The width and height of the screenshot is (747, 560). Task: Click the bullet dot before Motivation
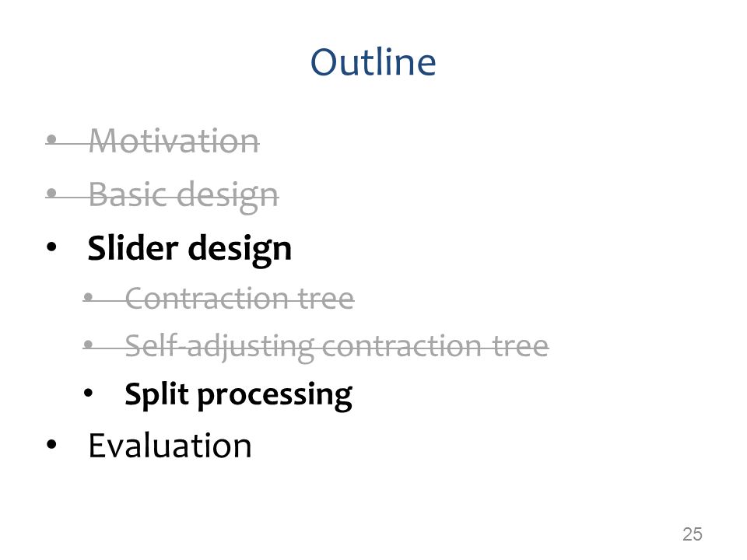click(52, 139)
